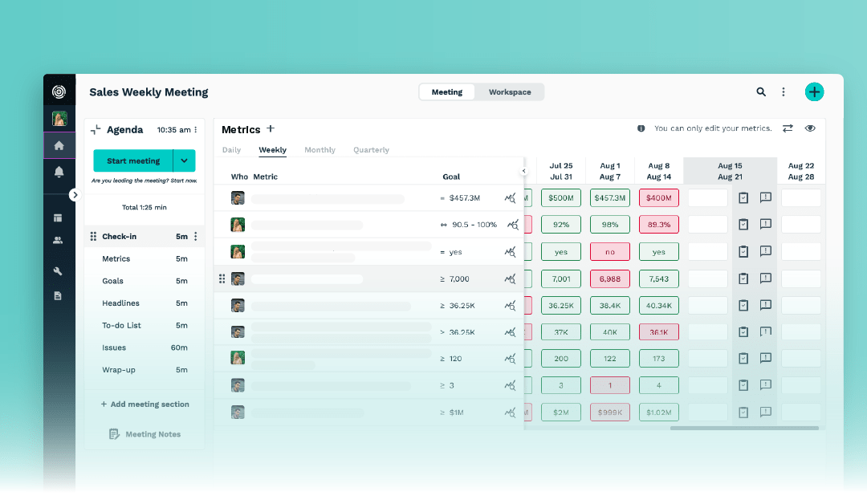Toggle the swap arrows icon in Metrics header
The image size is (867, 504).
[x=788, y=128]
